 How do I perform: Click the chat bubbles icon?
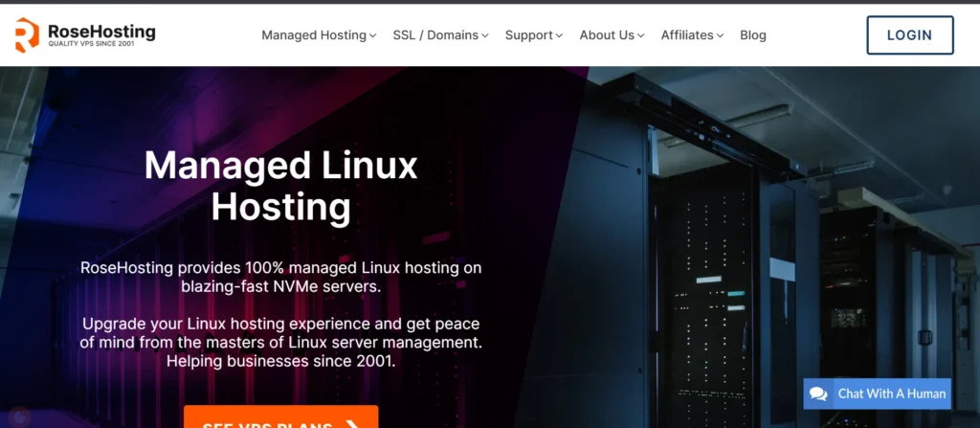click(818, 394)
